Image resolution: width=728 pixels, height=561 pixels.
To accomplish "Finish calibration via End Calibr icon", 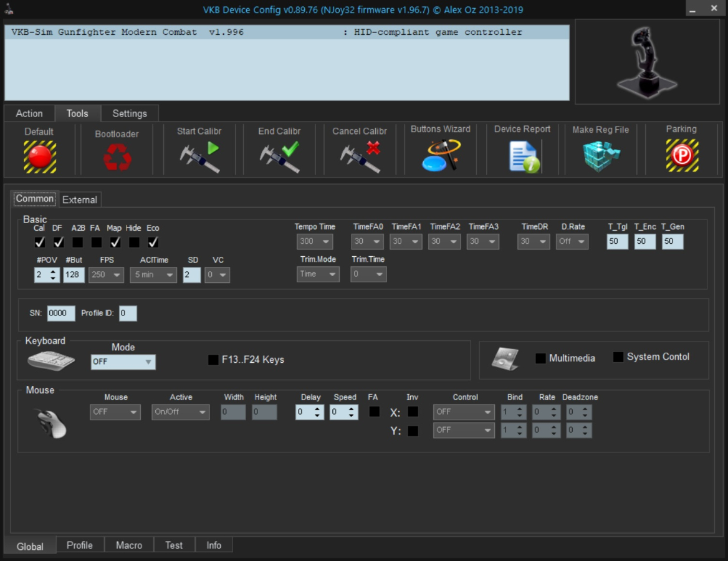I will (279, 156).
